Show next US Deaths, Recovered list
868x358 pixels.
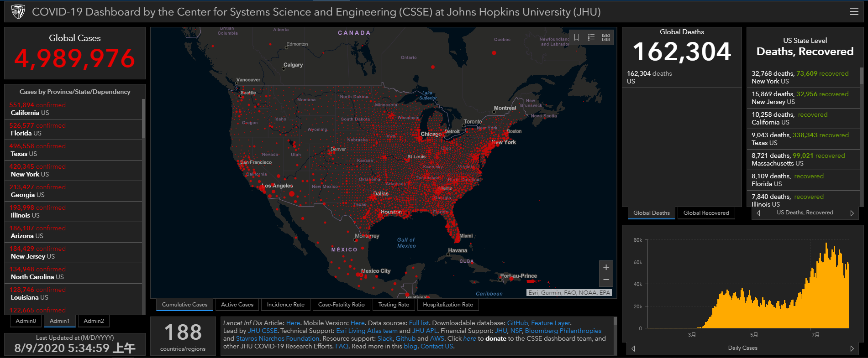pos(852,213)
